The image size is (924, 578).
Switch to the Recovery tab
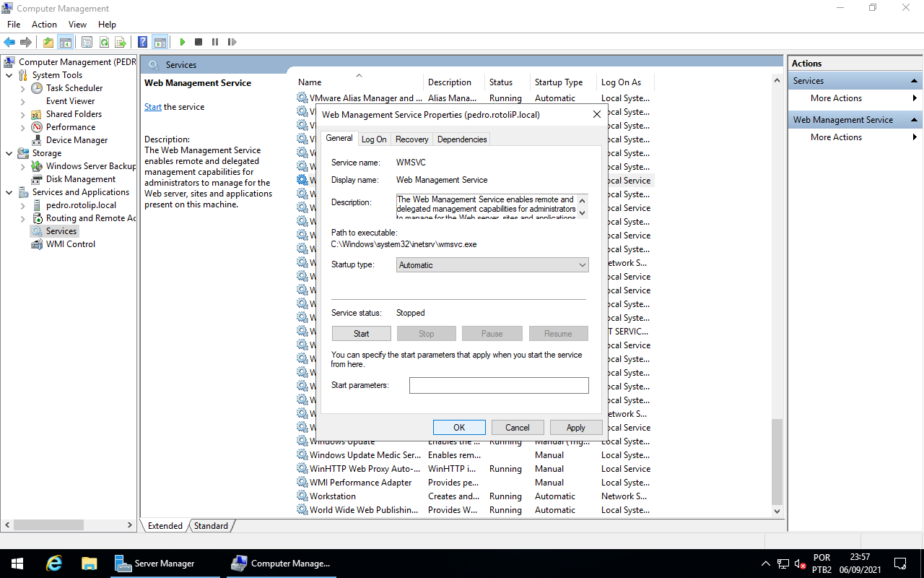click(x=411, y=139)
